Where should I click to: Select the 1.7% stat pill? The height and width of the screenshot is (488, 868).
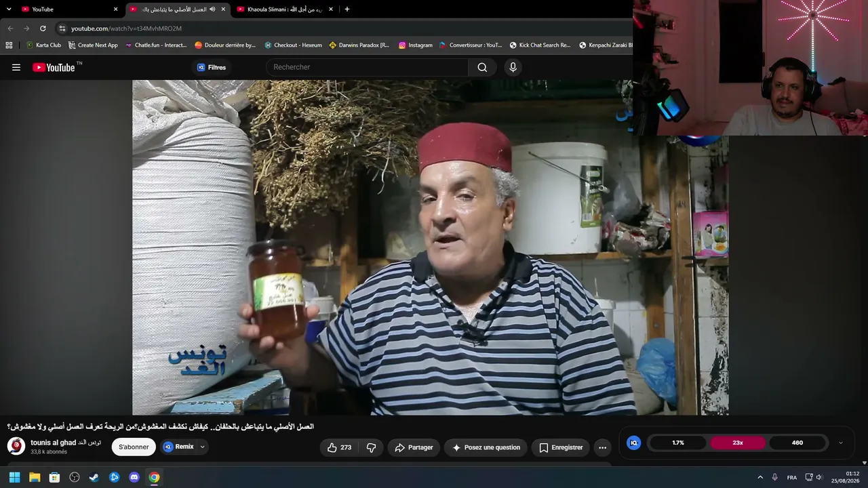tap(678, 443)
